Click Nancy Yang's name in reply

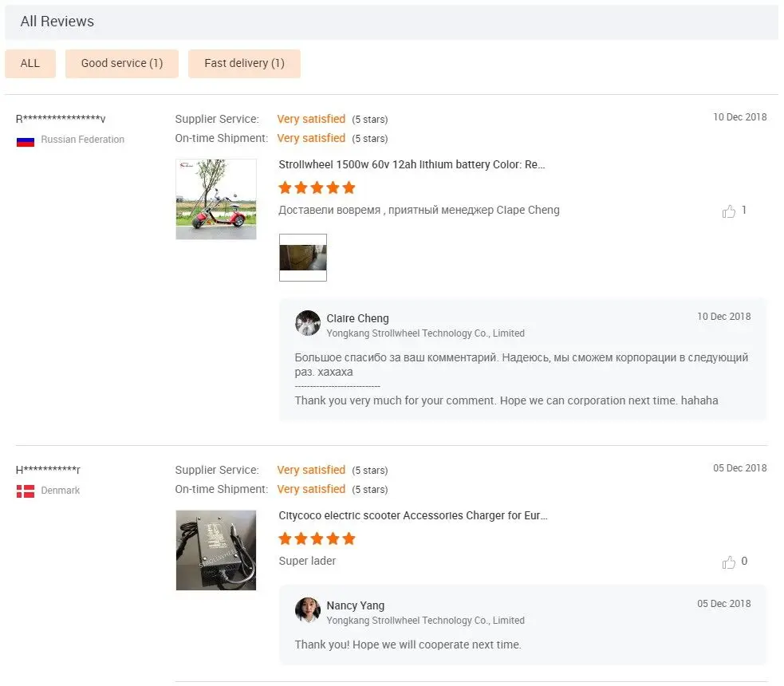click(x=355, y=605)
